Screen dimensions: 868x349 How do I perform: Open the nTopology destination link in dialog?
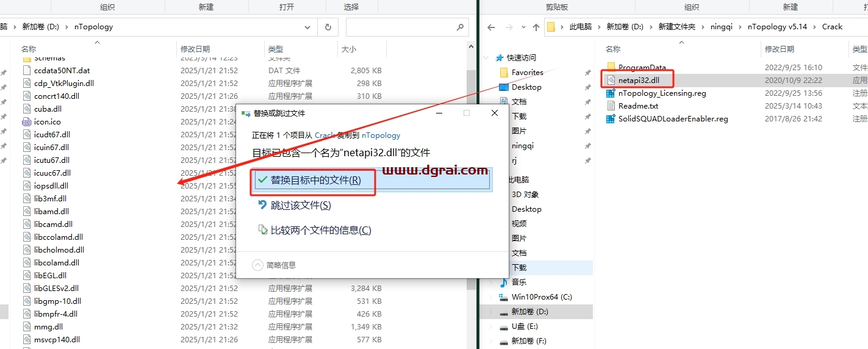pyautogui.click(x=381, y=135)
